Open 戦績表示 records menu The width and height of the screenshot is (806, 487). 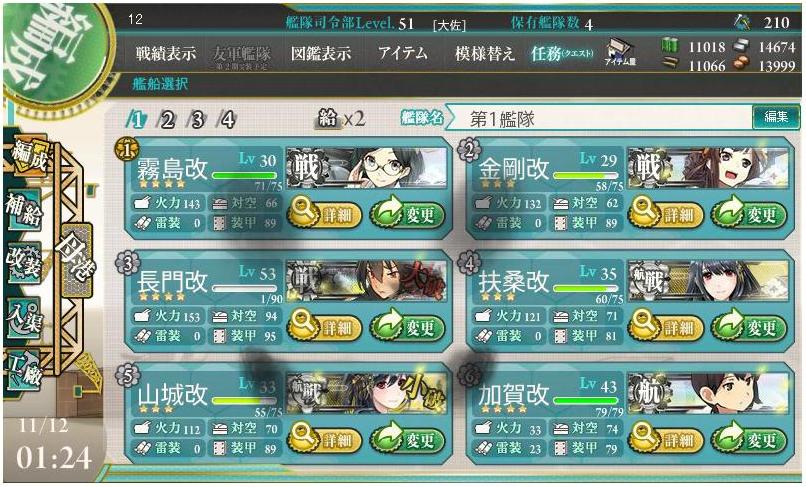click(x=166, y=52)
